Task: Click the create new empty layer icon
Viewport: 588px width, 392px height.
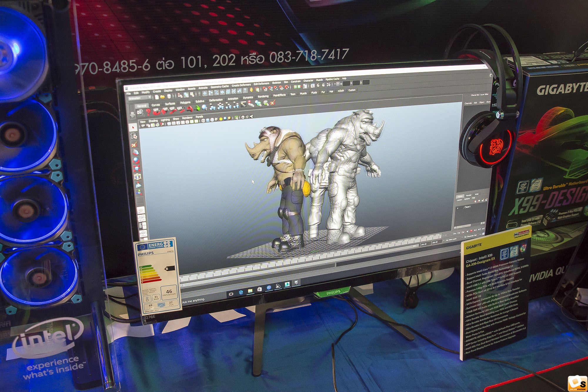Action: (483, 200)
